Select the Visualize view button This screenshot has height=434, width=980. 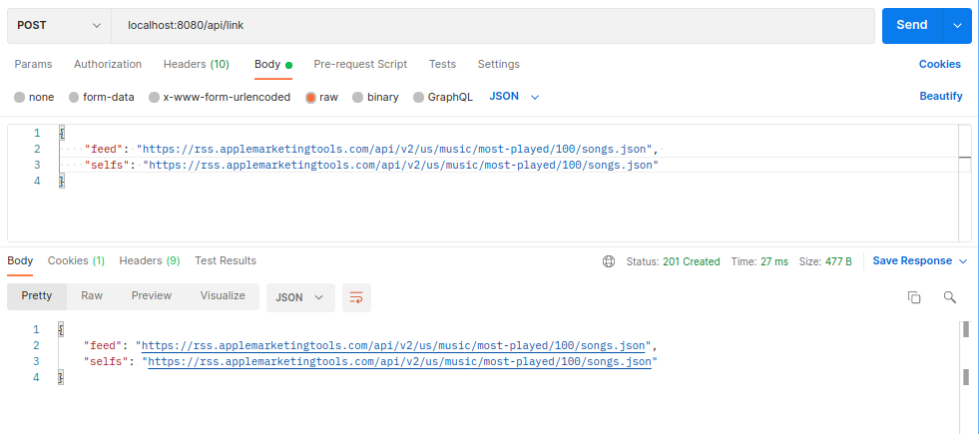[x=223, y=296]
